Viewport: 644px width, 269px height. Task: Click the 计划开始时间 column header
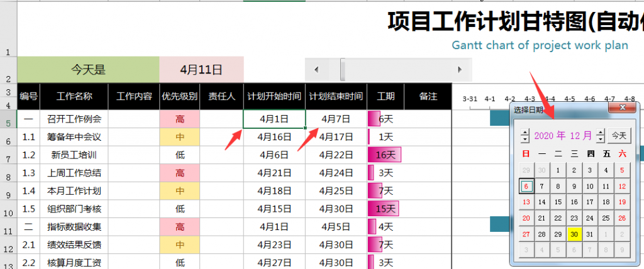[274, 97]
